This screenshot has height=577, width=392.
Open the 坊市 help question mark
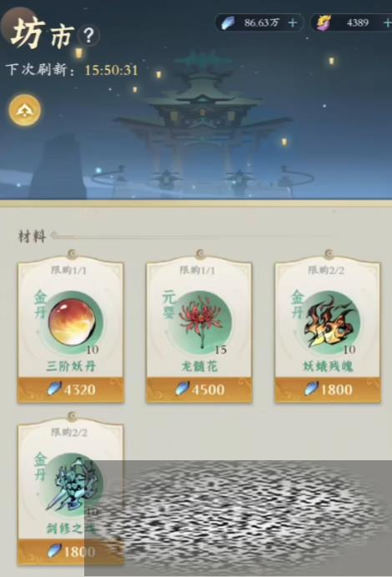click(88, 35)
